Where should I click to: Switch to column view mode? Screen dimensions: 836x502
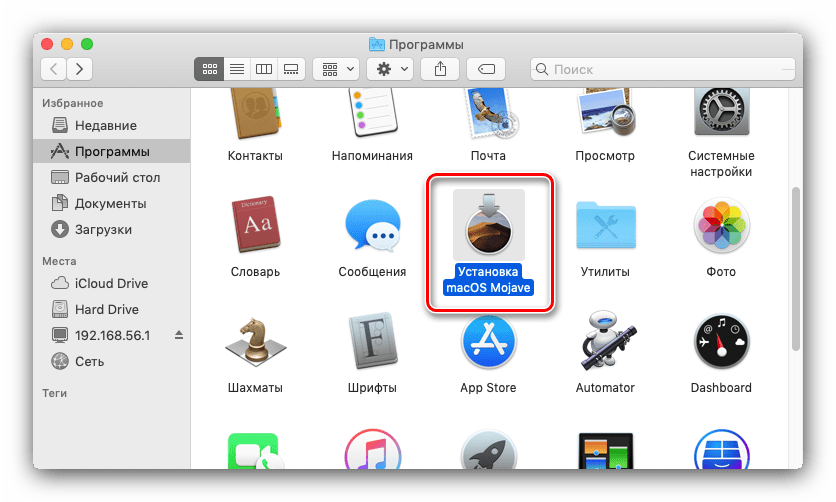click(264, 69)
